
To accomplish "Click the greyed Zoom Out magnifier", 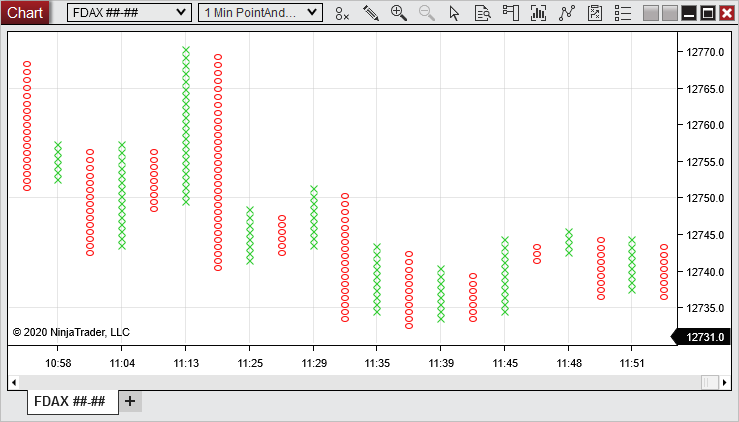I will point(427,13).
